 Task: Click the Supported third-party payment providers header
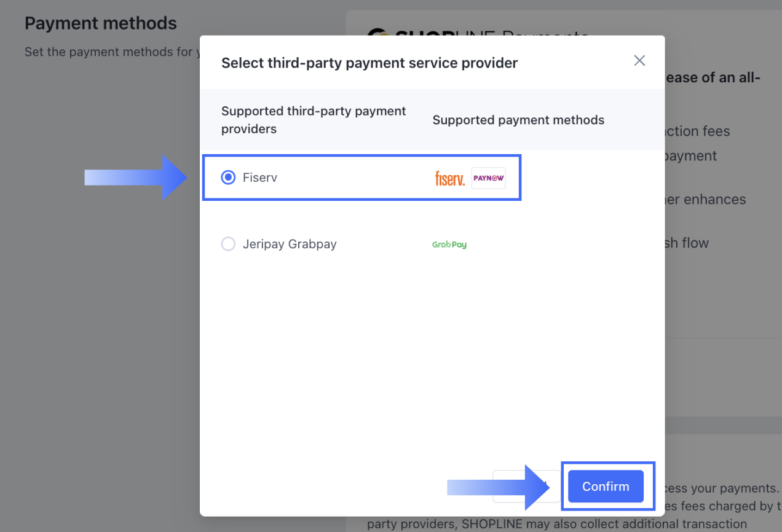pos(314,120)
